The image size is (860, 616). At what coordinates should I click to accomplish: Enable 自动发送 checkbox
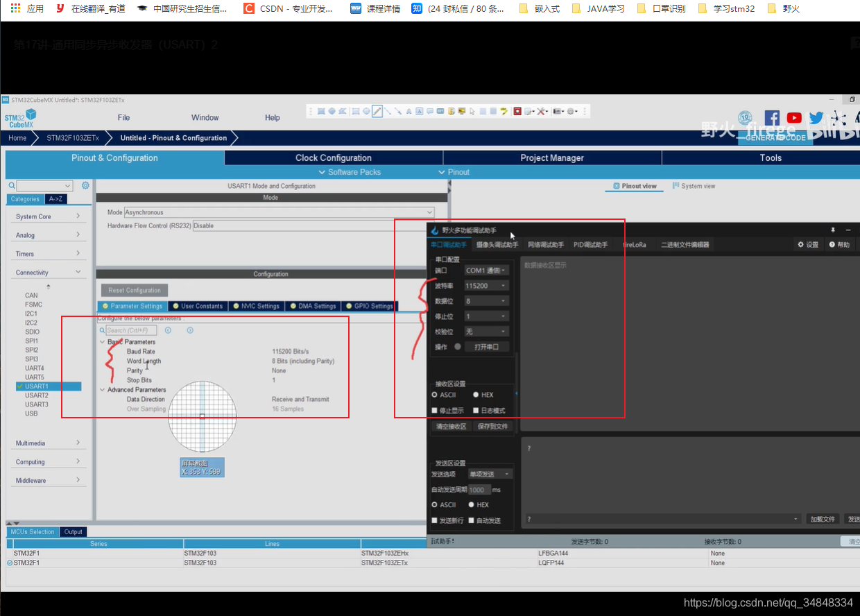point(484,520)
